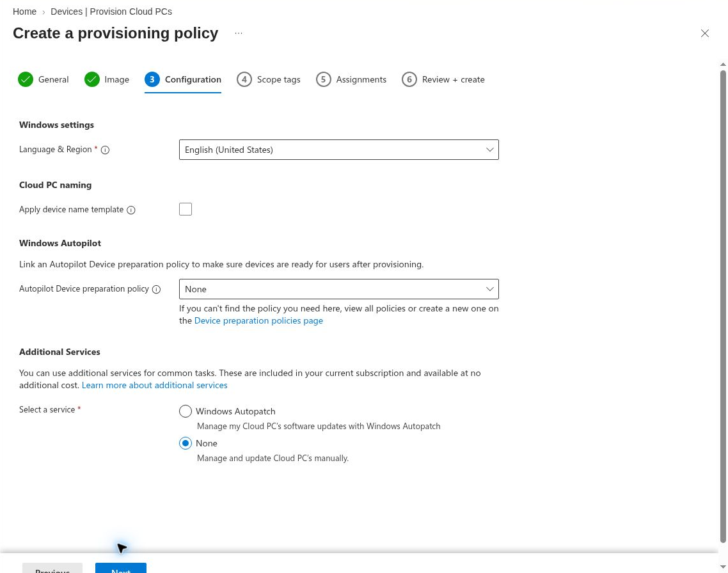Click step 4 Scope tags number badge
This screenshot has height=573, width=728.
(x=244, y=79)
